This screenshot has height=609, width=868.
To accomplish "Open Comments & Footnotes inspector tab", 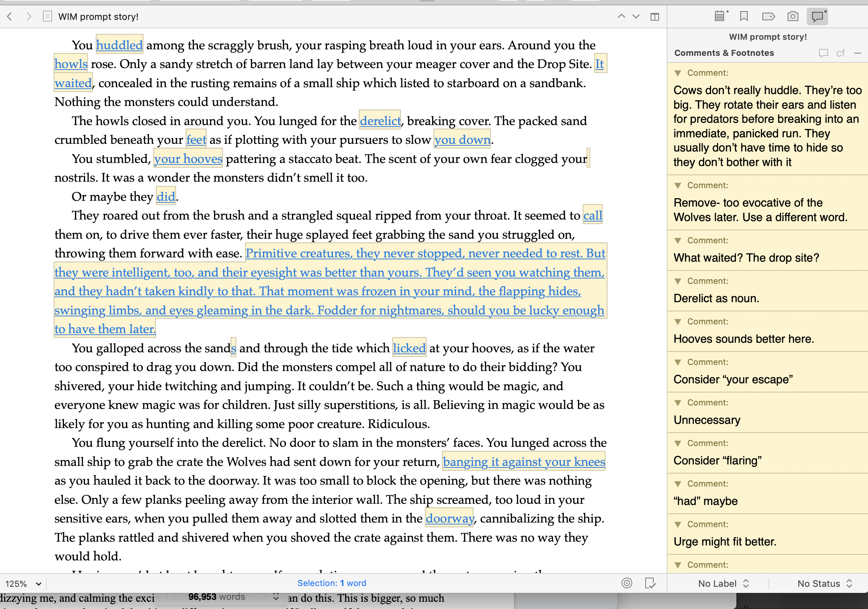I will 817,16.
